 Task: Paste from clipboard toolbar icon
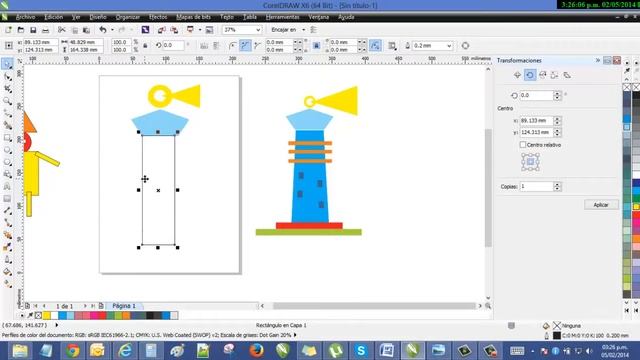pyautogui.click(x=87, y=30)
